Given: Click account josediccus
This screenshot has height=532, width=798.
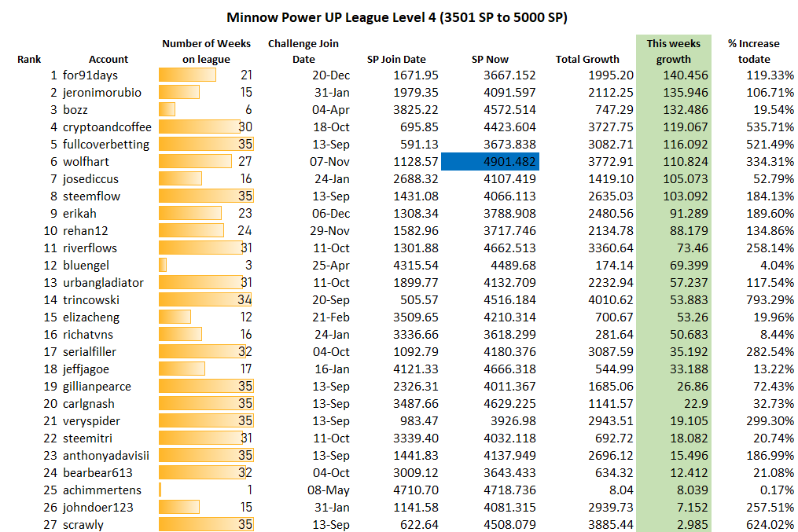Looking at the screenshot, I should (90, 179).
